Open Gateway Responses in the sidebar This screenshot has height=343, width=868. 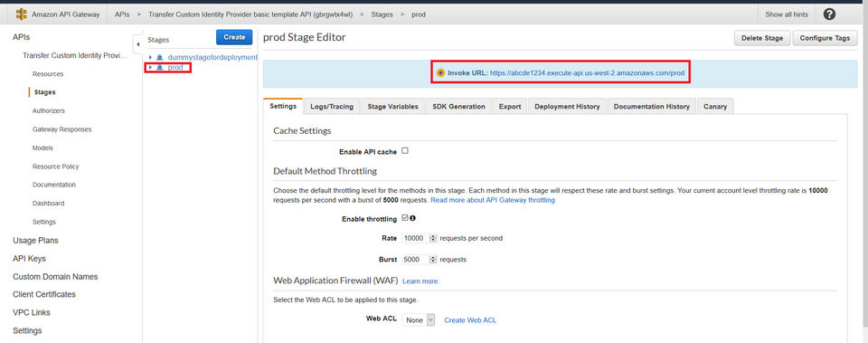point(62,129)
